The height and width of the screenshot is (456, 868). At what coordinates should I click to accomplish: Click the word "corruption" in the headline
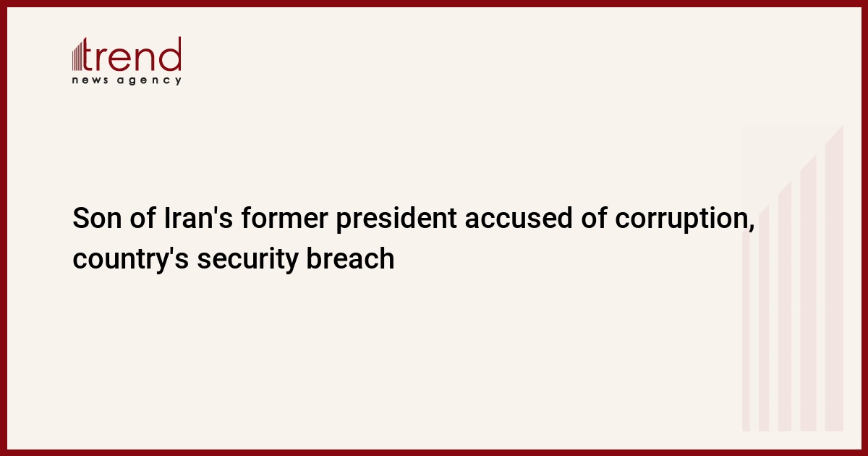(x=680, y=219)
